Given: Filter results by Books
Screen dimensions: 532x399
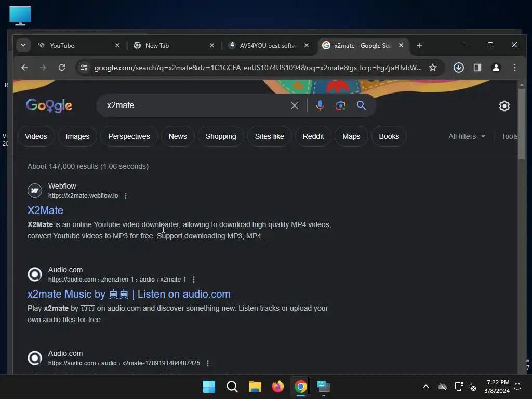Looking at the screenshot, I should click(389, 136).
